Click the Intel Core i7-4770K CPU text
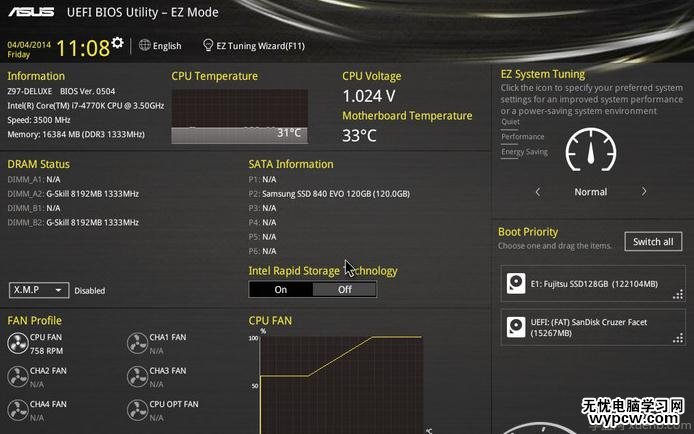This screenshot has height=434, width=694. pos(86,106)
